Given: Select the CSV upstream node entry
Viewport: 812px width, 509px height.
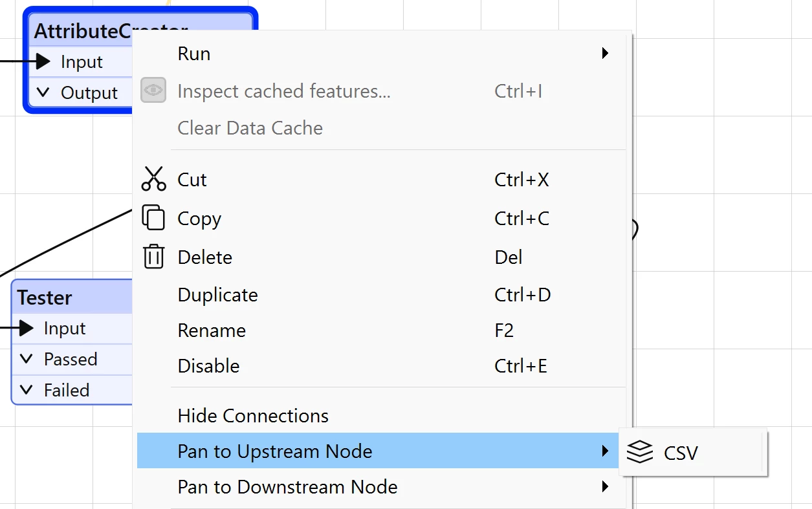Looking at the screenshot, I should tap(693, 452).
